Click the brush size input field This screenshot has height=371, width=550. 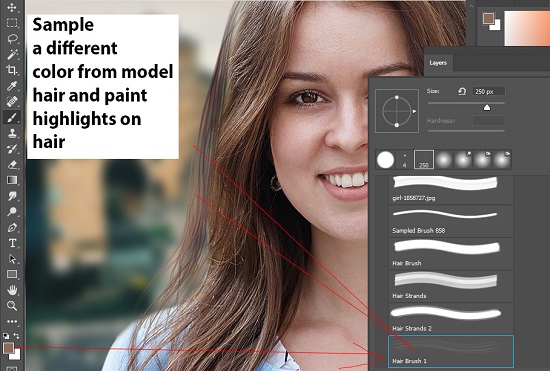(489, 92)
